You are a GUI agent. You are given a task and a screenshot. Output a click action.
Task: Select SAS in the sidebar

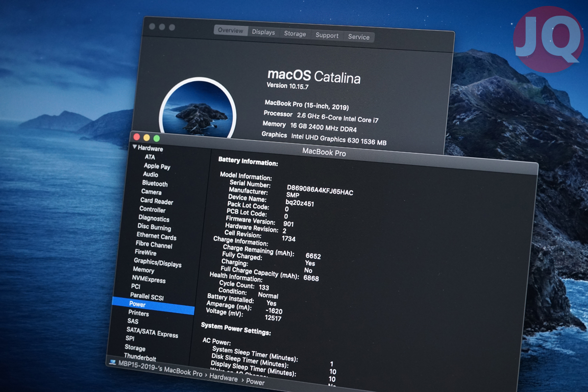pyautogui.click(x=133, y=321)
